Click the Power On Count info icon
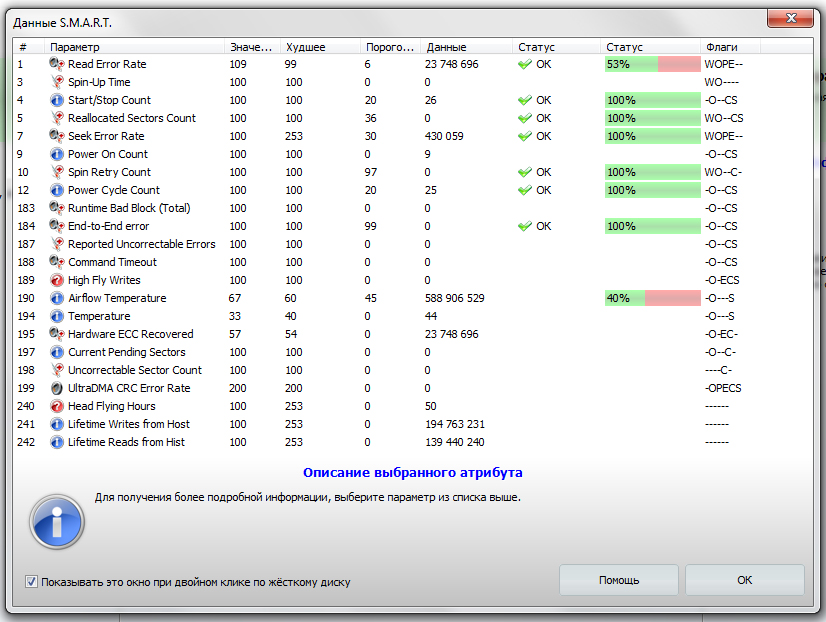This screenshot has width=826, height=622. point(57,154)
